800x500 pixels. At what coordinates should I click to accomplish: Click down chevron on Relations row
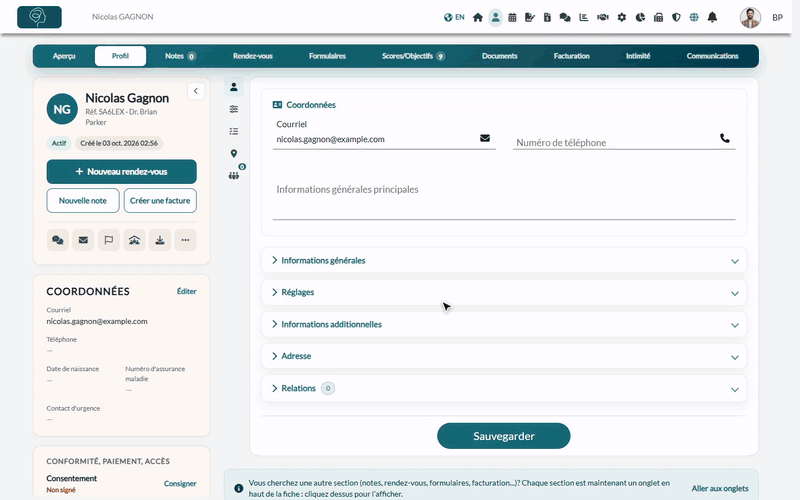pos(735,389)
